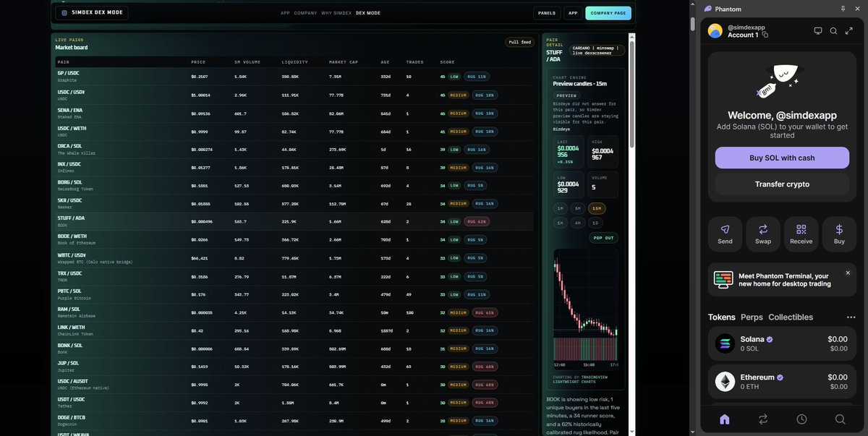The height and width of the screenshot is (436, 868).
Task: Open search via magnifier in Phantom header
Action: (833, 31)
